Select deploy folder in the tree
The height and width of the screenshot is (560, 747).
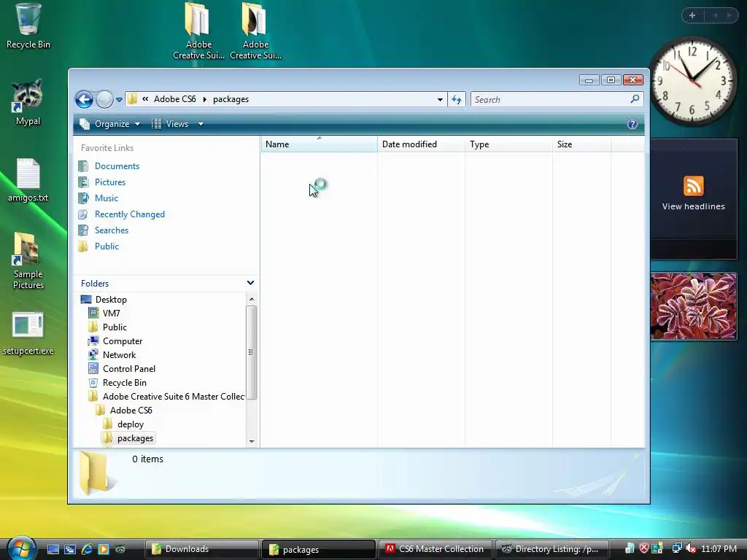130,424
